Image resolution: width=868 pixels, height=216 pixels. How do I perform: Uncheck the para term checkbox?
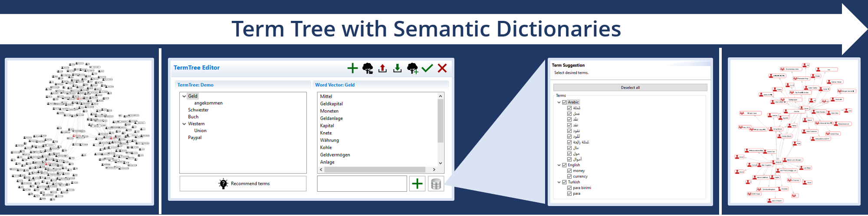point(569,193)
